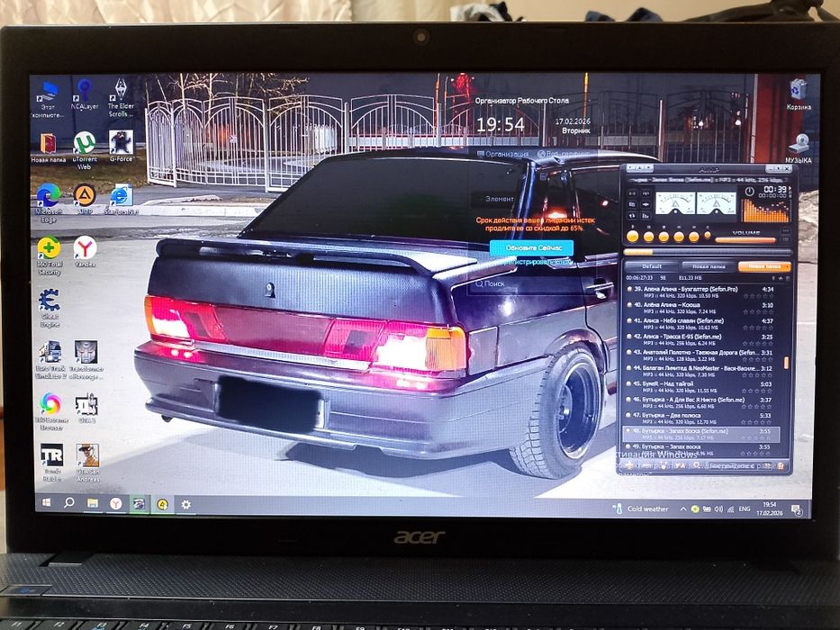This screenshot has width=840, height=630.
Task: Click the Обновите Сейчас button
Action: [531, 247]
